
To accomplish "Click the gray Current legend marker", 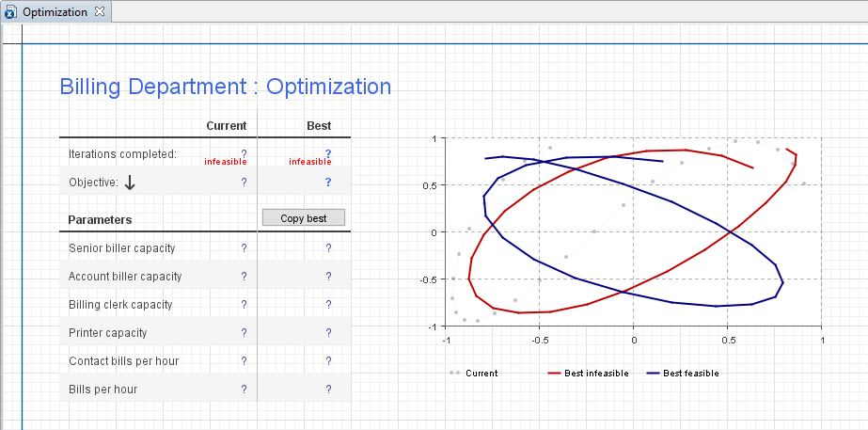I will (x=455, y=374).
